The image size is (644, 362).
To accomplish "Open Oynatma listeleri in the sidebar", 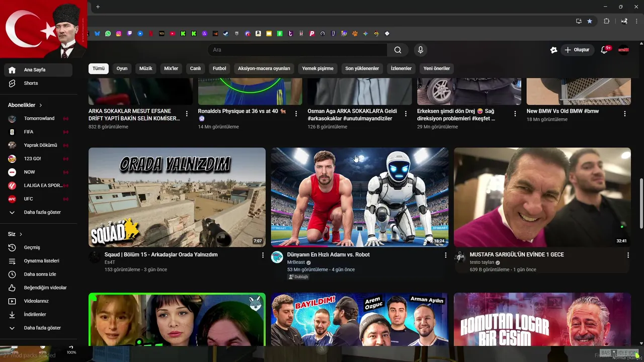I will click(38, 261).
